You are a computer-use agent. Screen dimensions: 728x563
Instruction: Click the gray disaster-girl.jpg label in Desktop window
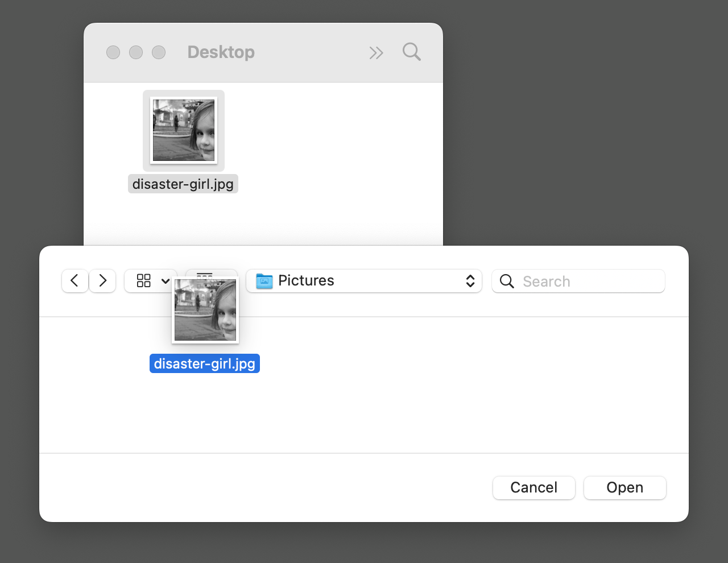pyautogui.click(x=183, y=184)
